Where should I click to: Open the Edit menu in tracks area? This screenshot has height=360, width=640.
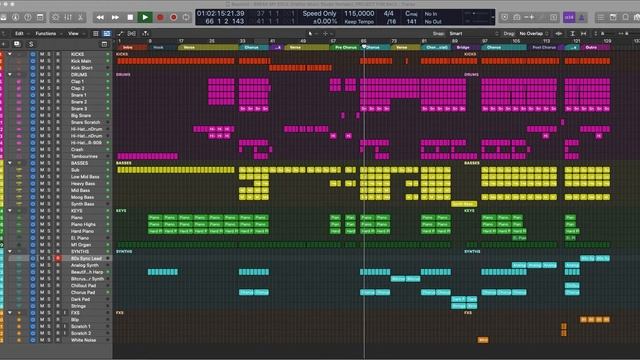click(19, 33)
